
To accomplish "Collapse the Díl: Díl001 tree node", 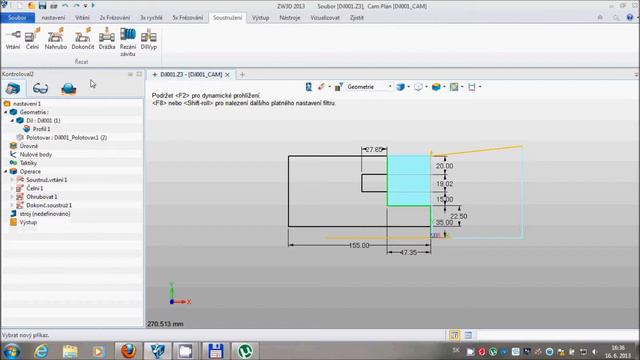I will (x=12, y=121).
